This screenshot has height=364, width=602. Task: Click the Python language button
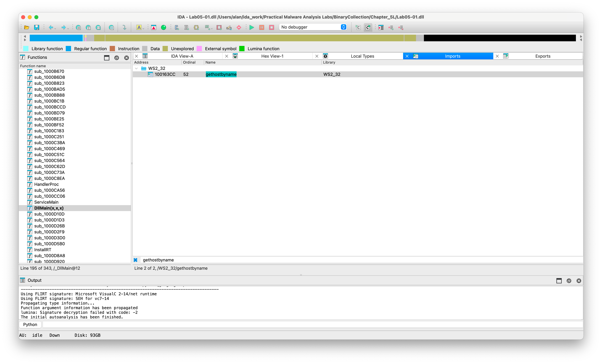(30, 325)
